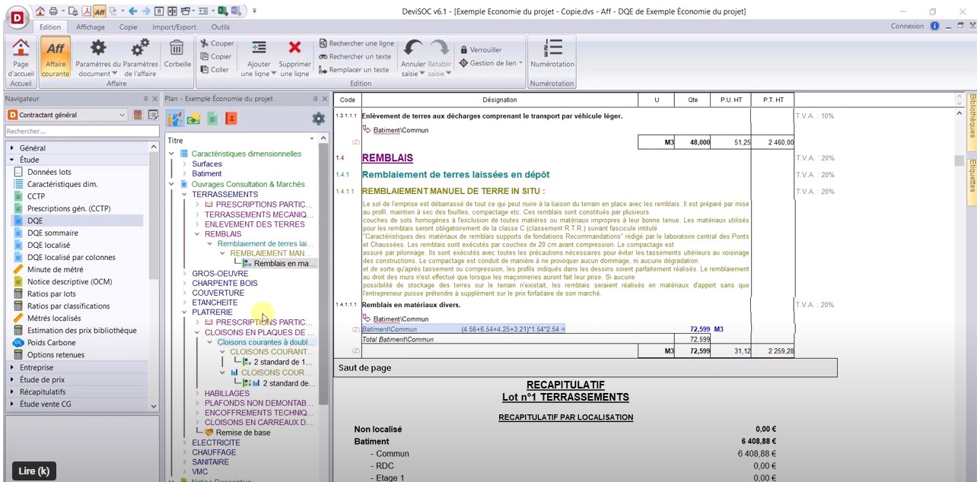This screenshot has height=482, width=980.
Task: Toggle the Affaire courante button
Action: click(x=56, y=56)
